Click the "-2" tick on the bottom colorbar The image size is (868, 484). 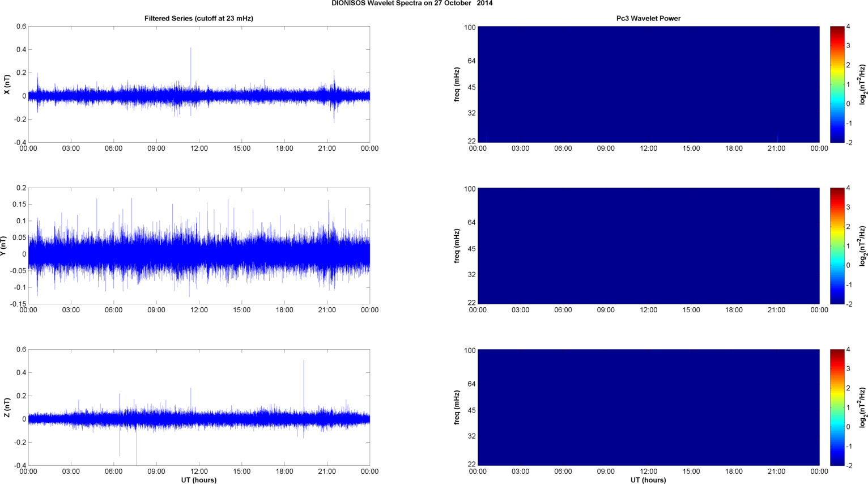849,465
